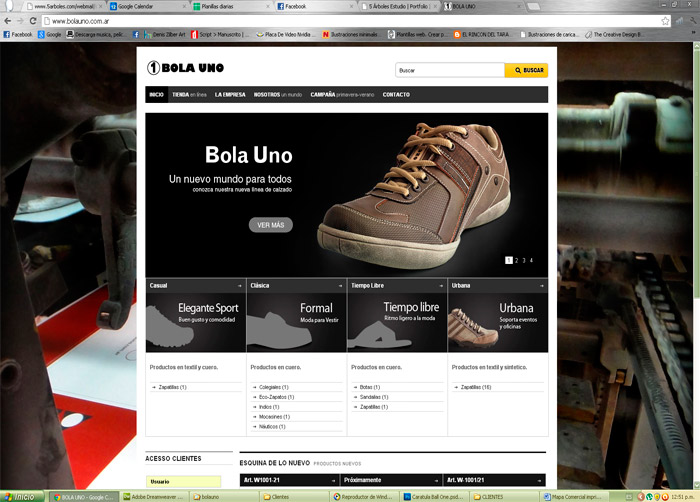Click the Tiempo libre category image
700x502 pixels.
coord(397,322)
